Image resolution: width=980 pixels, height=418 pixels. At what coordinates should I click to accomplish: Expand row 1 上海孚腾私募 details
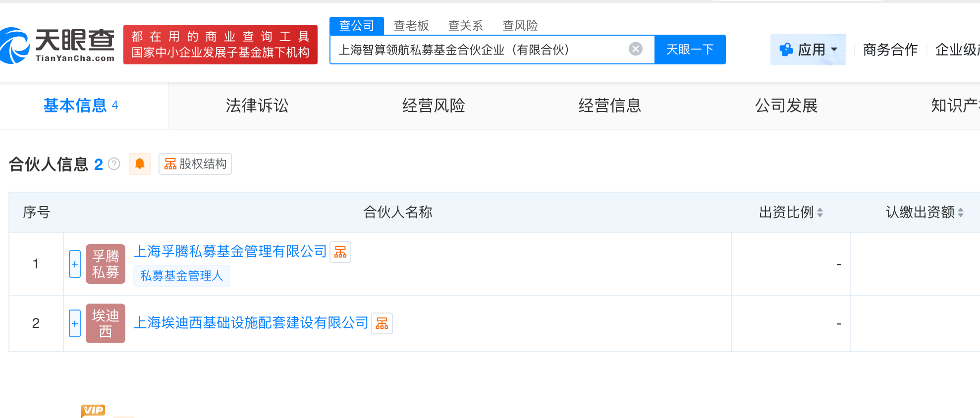(x=75, y=264)
